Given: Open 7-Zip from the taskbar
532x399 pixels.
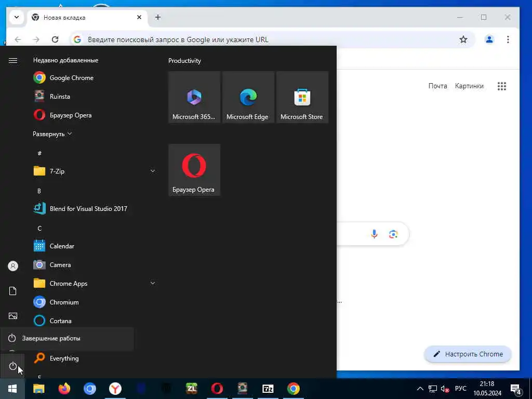Looking at the screenshot, I should (268, 389).
